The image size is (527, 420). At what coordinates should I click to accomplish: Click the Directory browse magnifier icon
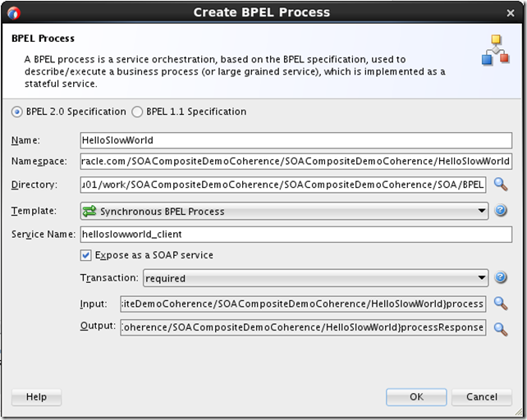tap(500, 185)
